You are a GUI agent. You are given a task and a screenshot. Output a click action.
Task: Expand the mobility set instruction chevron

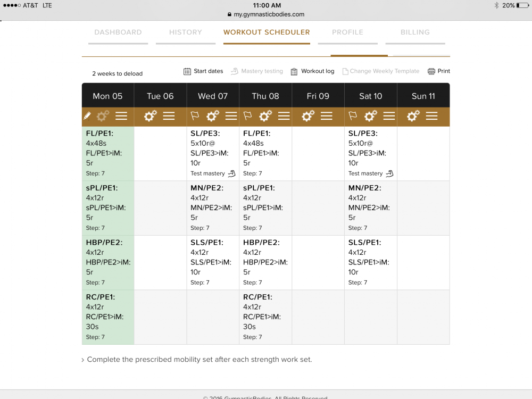(x=83, y=360)
